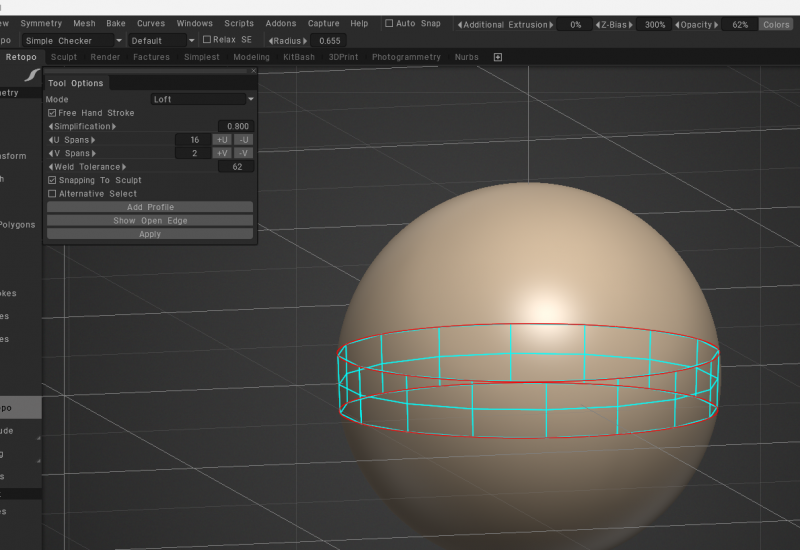Click the -V button
The image size is (800, 550).
coord(243,153)
